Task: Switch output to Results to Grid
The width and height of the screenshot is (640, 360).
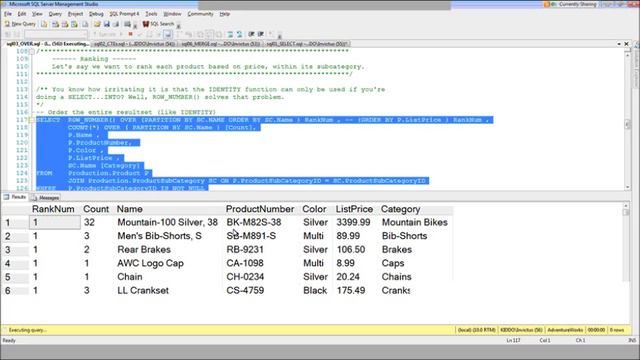Action: [209, 34]
